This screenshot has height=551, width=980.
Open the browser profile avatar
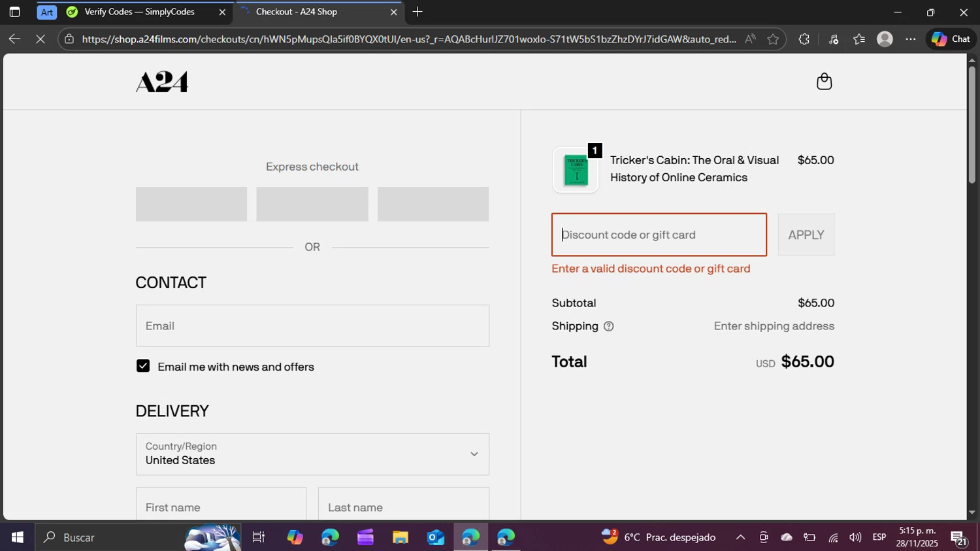pyautogui.click(x=885, y=39)
